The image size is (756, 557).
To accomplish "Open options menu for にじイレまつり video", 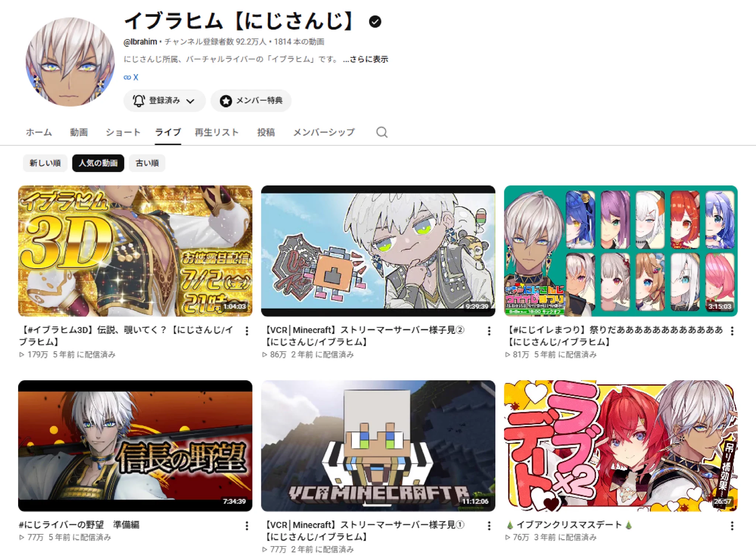I will pyautogui.click(x=732, y=331).
